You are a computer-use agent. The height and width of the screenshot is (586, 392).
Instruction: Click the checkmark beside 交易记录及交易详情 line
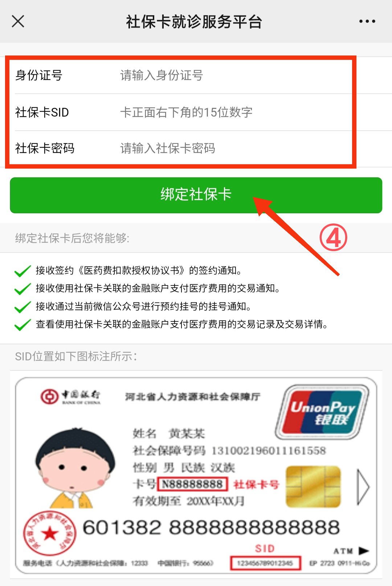(23, 325)
